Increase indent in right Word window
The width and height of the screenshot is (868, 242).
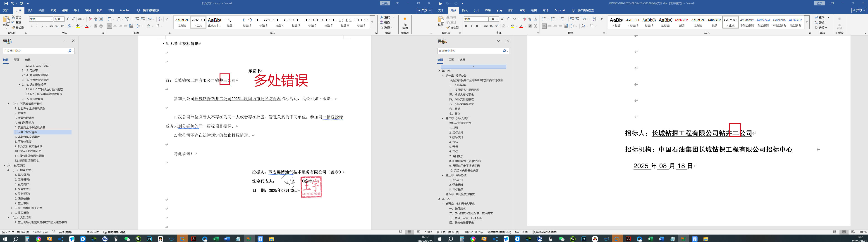coord(577,19)
